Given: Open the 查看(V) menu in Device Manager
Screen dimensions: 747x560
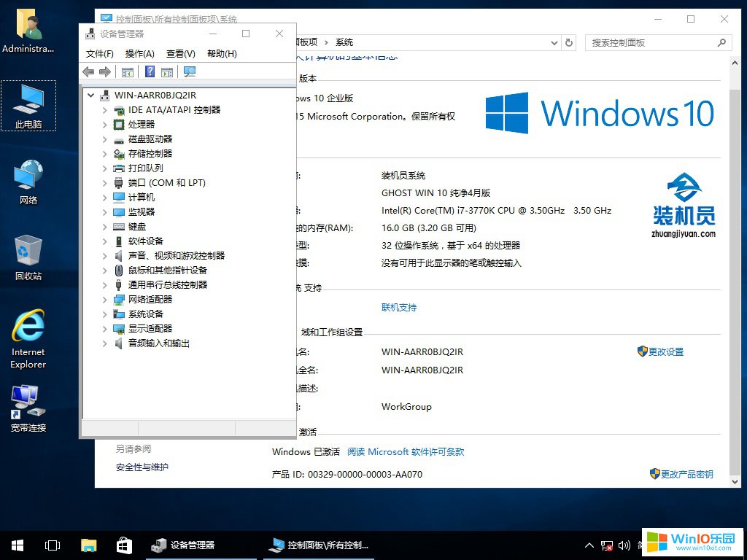Looking at the screenshot, I should point(181,54).
